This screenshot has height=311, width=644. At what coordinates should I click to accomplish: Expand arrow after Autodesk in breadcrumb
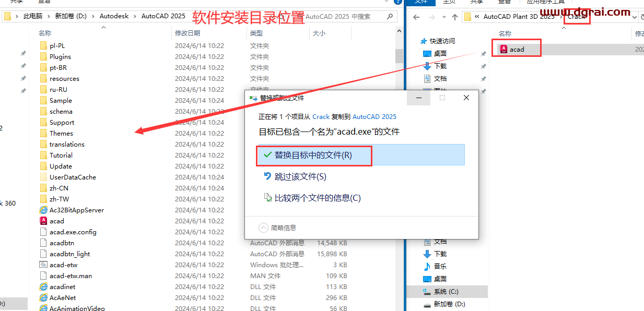[135, 16]
